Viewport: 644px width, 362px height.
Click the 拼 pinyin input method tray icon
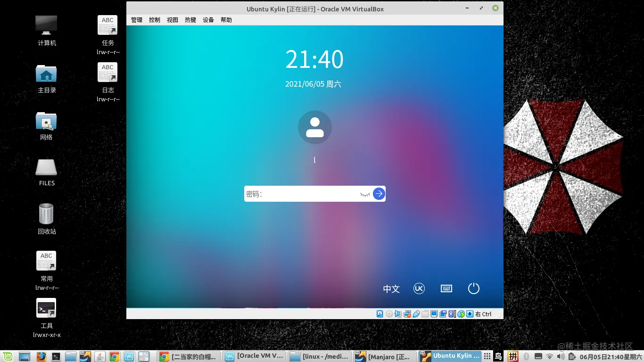(x=512, y=356)
